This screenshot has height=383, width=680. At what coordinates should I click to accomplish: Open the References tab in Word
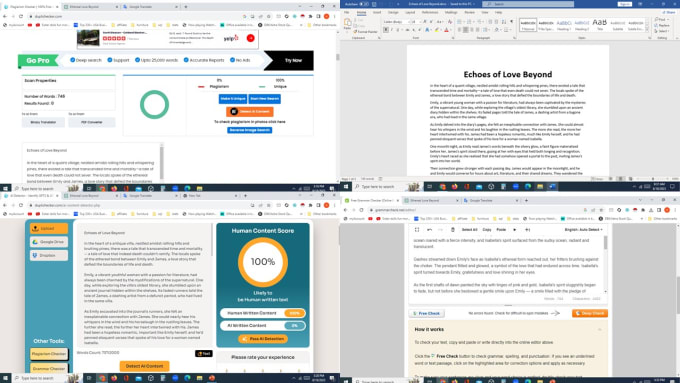pyautogui.click(x=430, y=13)
